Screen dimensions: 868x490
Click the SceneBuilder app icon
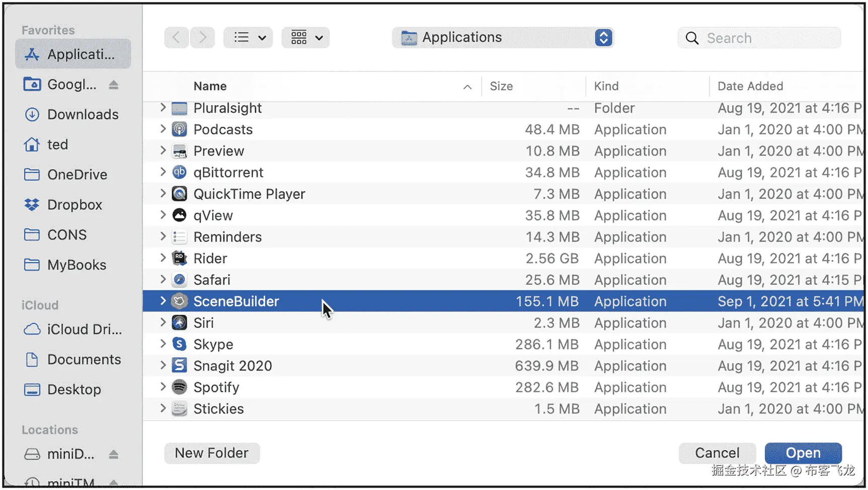coord(179,301)
